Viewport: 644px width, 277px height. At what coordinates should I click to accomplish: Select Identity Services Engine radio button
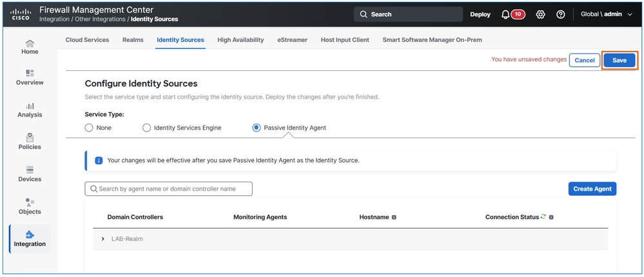click(146, 128)
